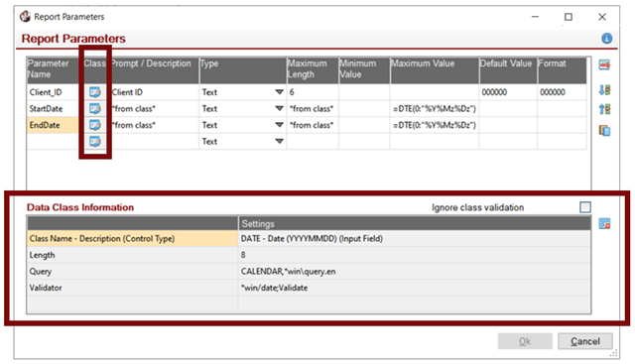Click the blue info icon
Viewport: 635px width, 364px height.
[x=606, y=39]
